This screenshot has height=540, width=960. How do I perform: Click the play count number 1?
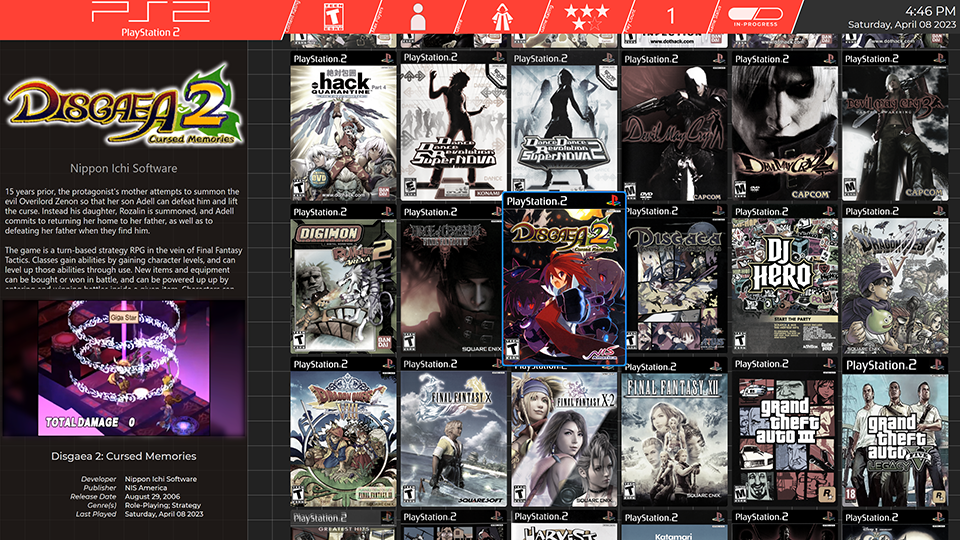tap(671, 17)
